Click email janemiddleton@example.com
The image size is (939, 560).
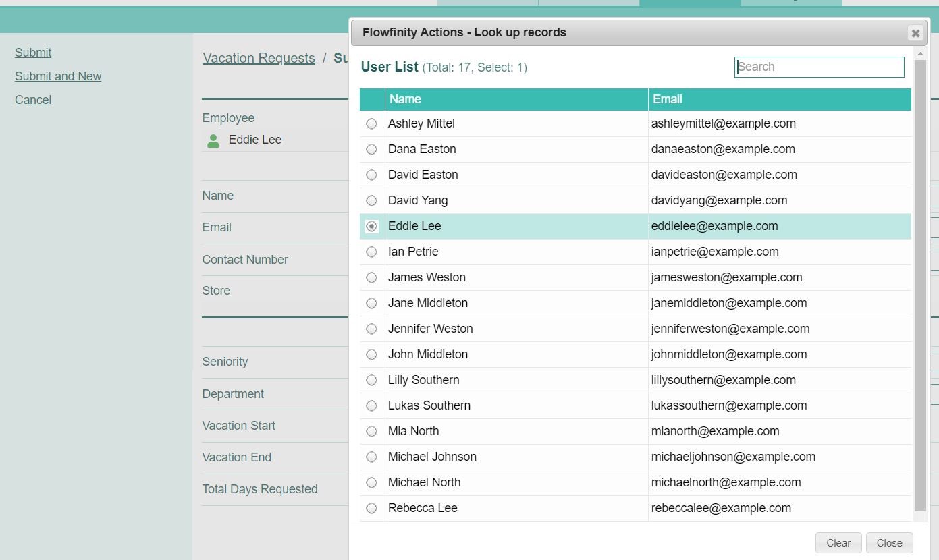729,303
